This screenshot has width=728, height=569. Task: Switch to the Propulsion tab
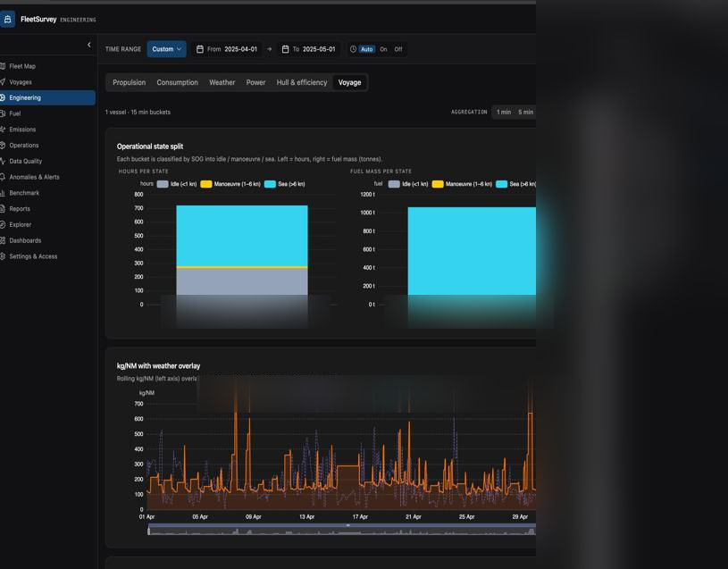tap(129, 82)
